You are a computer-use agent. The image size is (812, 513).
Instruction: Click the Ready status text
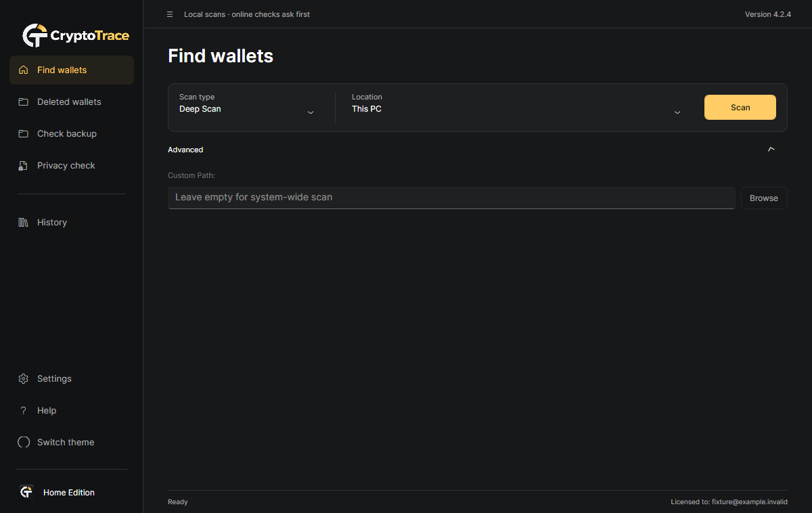(178, 502)
